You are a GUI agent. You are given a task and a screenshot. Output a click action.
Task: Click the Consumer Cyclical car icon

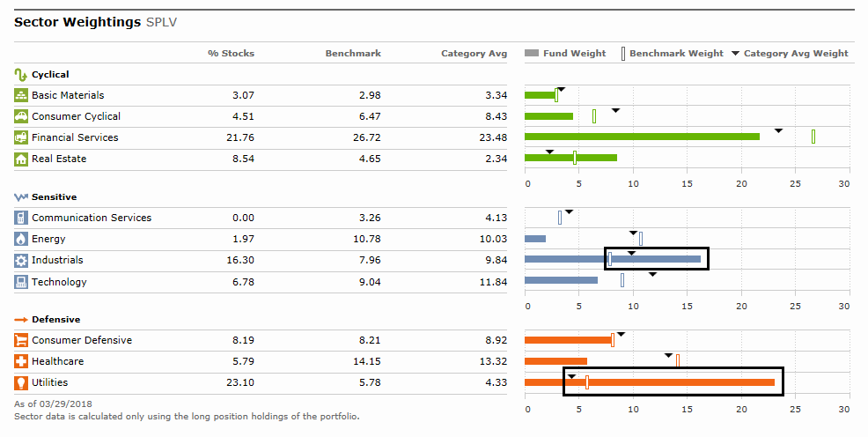(x=21, y=116)
